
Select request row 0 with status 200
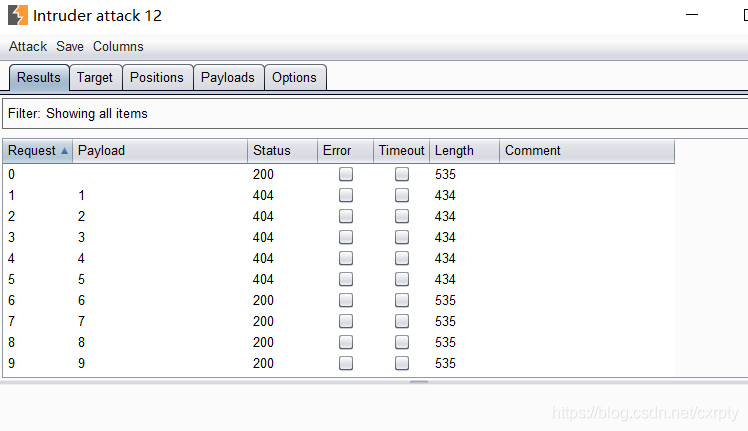click(x=339, y=174)
